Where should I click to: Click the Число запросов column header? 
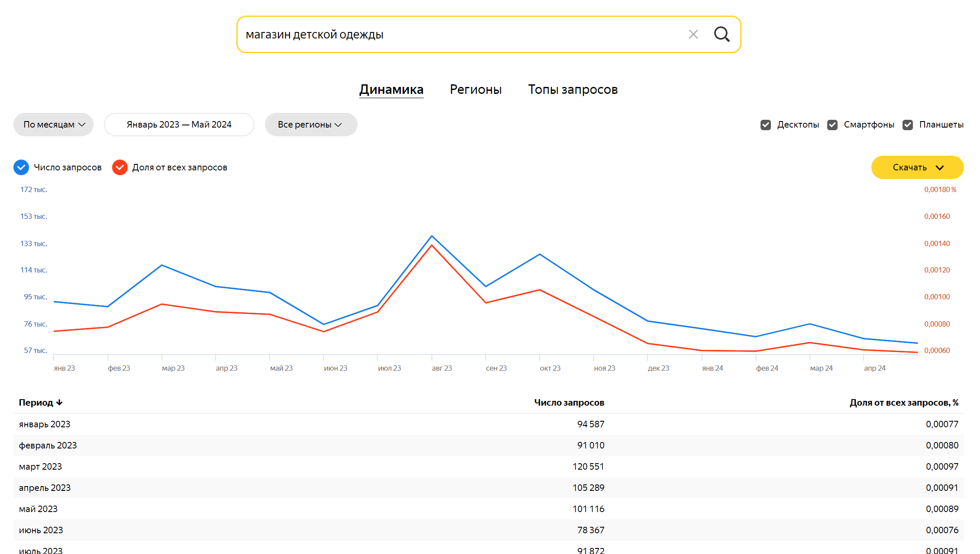569,403
